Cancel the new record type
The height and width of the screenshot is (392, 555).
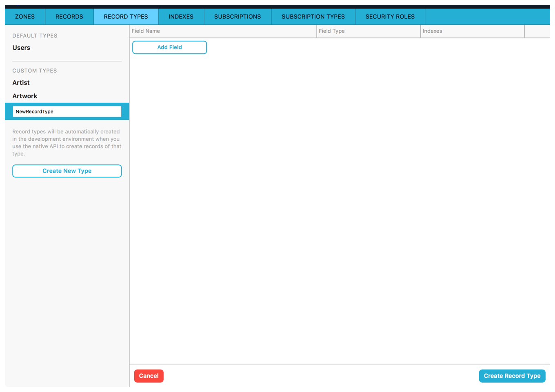(x=149, y=376)
